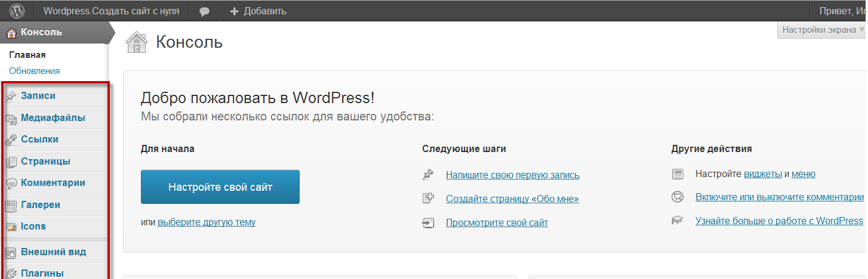868x279 pixels.
Task: Click the Другие действия column heading
Action: coord(712,149)
